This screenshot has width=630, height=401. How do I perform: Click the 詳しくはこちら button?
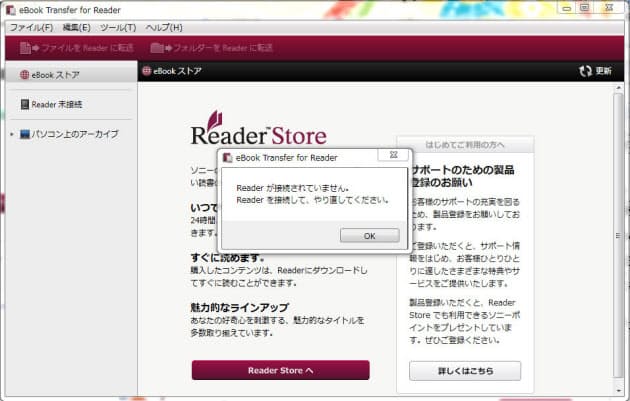click(x=465, y=371)
